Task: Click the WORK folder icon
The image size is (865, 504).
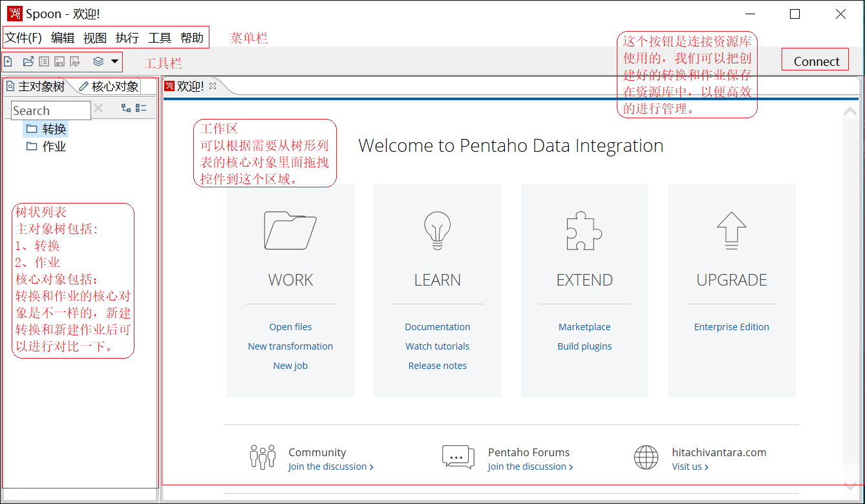Action: click(290, 230)
